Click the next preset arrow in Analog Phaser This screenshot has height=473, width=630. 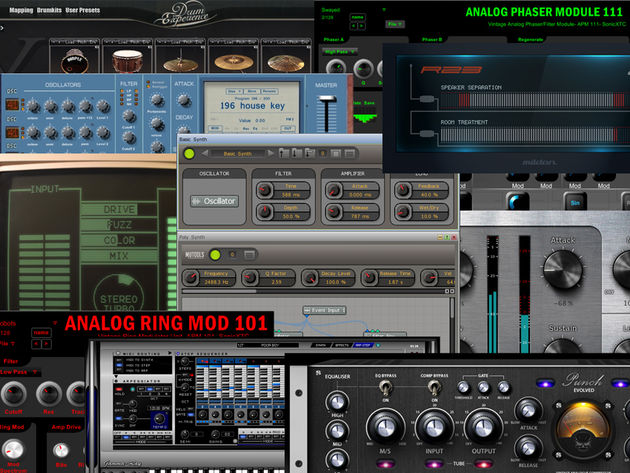tap(362, 26)
